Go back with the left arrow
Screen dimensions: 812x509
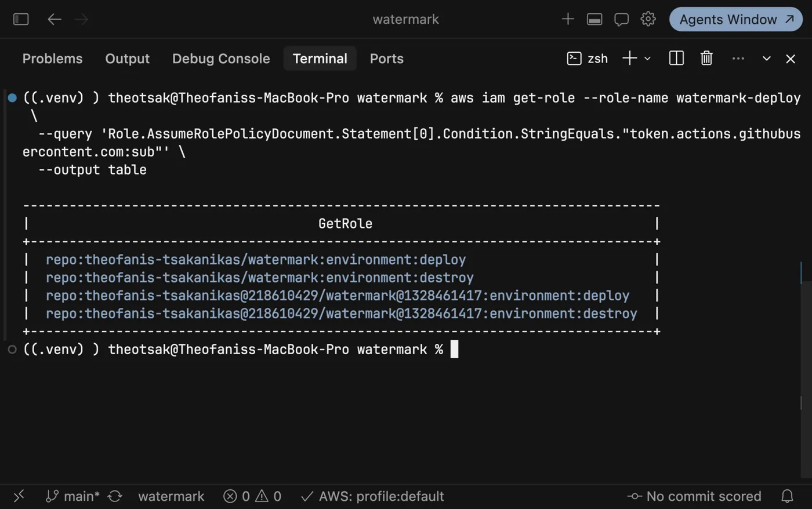pos(55,19)
